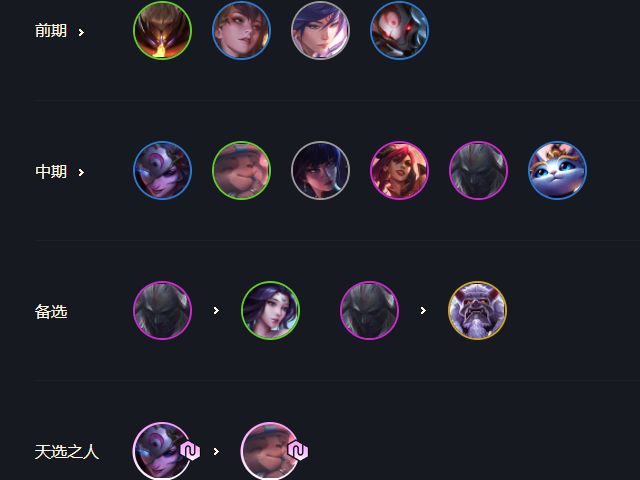Image resolution: width=640 pixels, height=480 pixels.
Task: Click the arrow before the gold-bordered champion
Action: [x=423, y=311]
